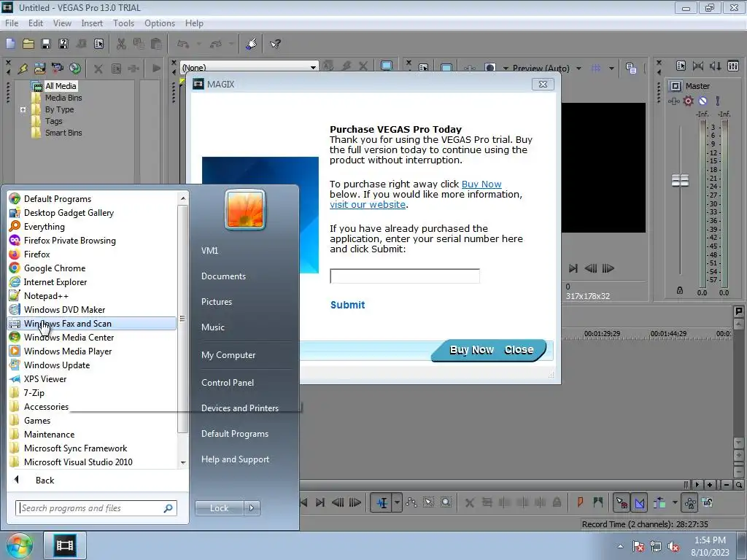
Task: Click the Import Media lightning icon
Action: (x=23, y=69)
